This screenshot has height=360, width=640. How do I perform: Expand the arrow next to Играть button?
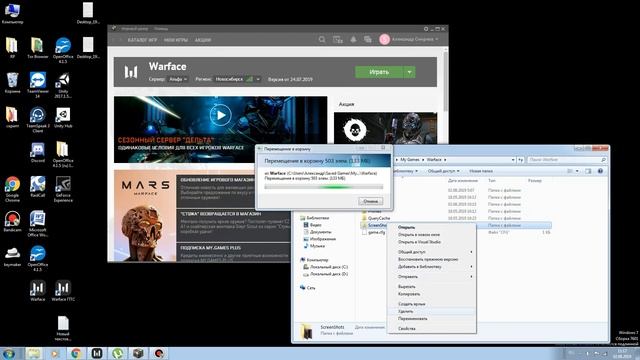pos(409,72)
